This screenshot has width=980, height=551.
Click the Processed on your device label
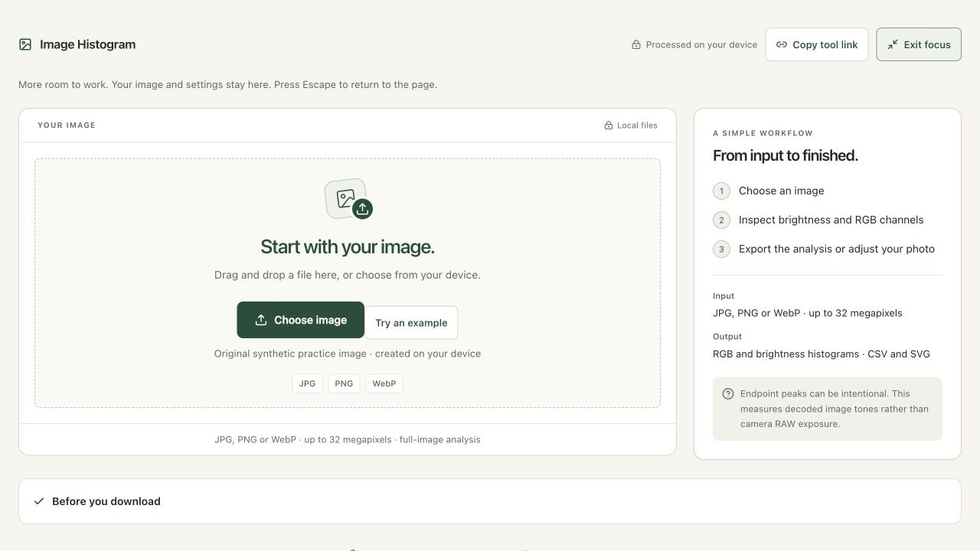coord(701,44)
